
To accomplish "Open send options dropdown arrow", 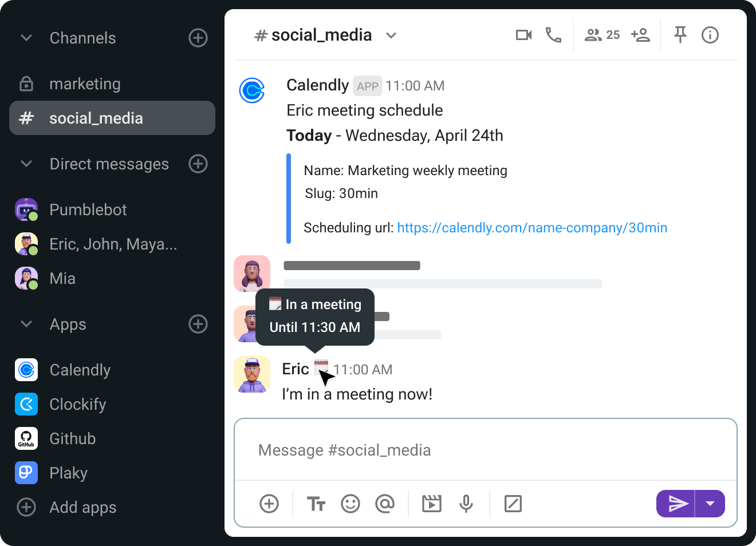I will [x=710, y=504].
